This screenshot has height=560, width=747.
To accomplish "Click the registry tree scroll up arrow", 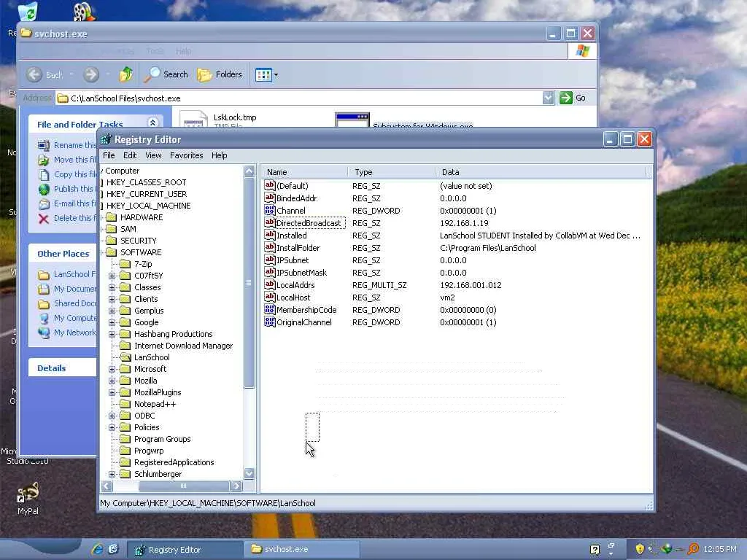I will 249,171.
